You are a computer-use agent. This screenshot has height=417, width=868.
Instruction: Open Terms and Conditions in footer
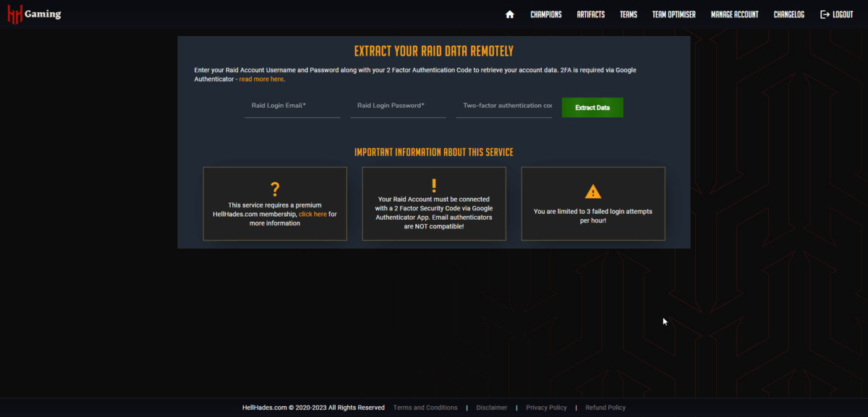[x=425, y=408]
